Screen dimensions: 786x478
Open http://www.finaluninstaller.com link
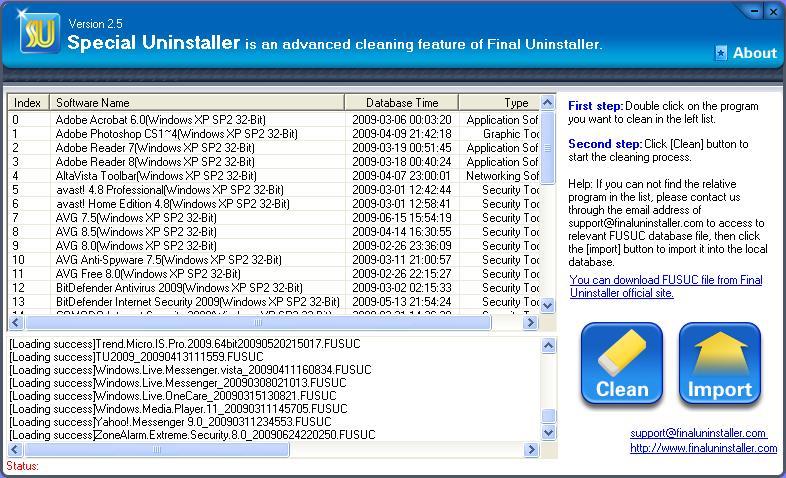click(x=703, y=448)
